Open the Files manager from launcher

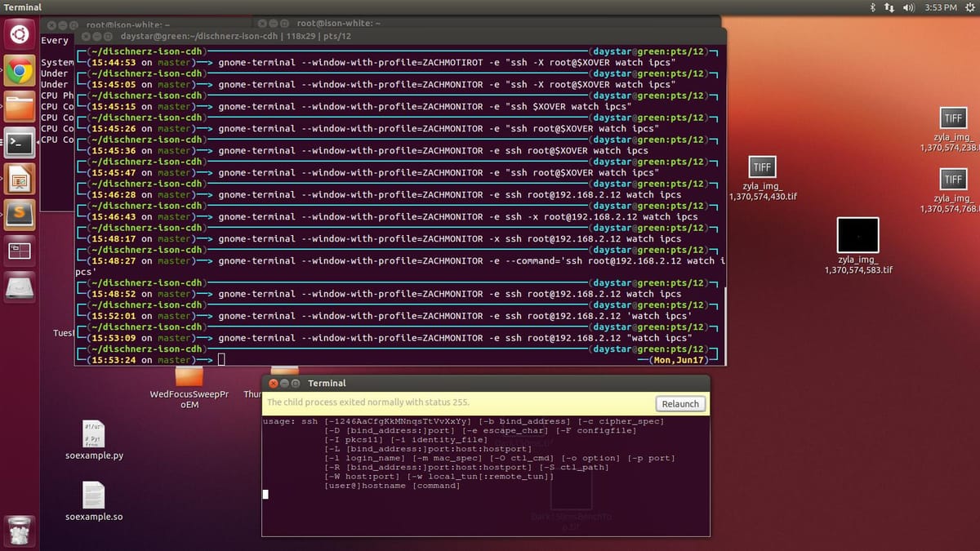20,107
